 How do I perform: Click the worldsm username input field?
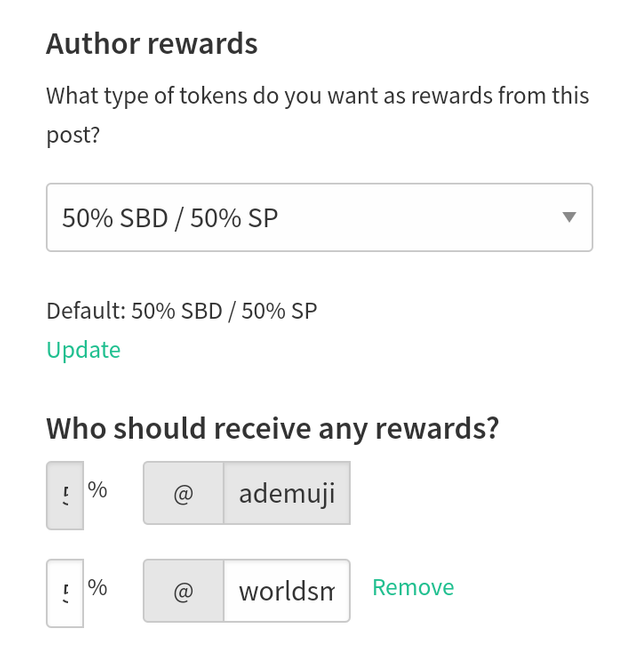287,591
